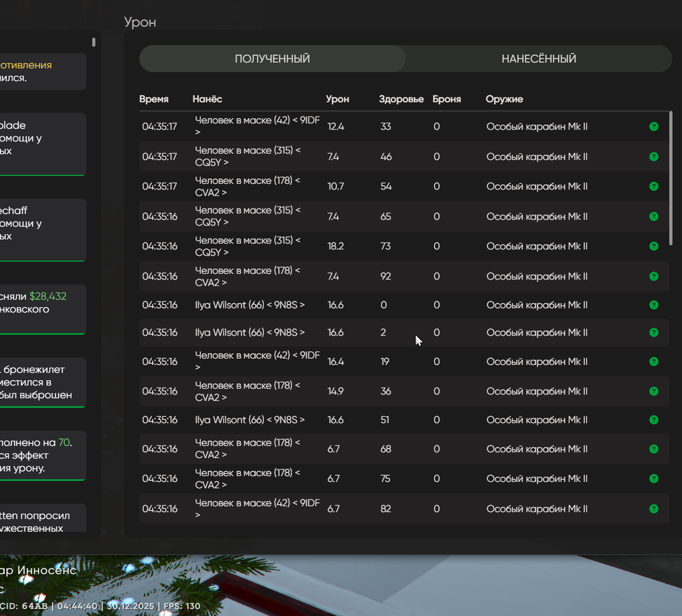This screenshot has width=682, height=616.
Task: Click the help icon in health 46 row
Action: pos(654,157)
